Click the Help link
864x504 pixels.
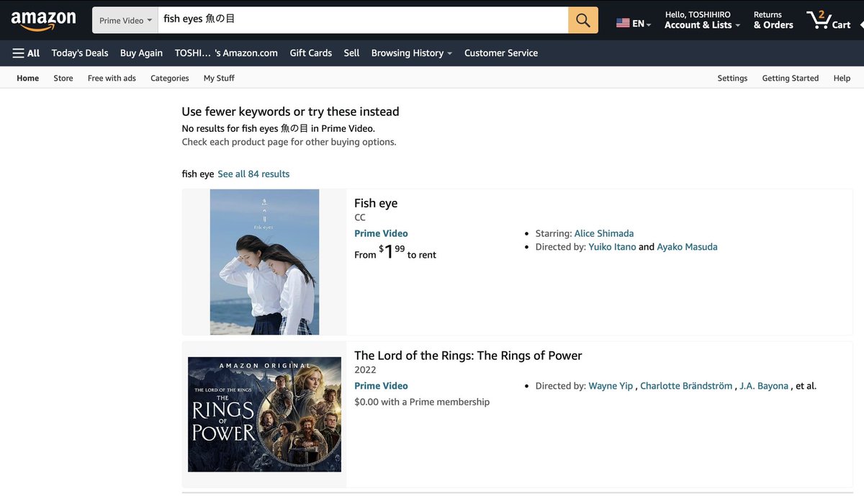842,78
